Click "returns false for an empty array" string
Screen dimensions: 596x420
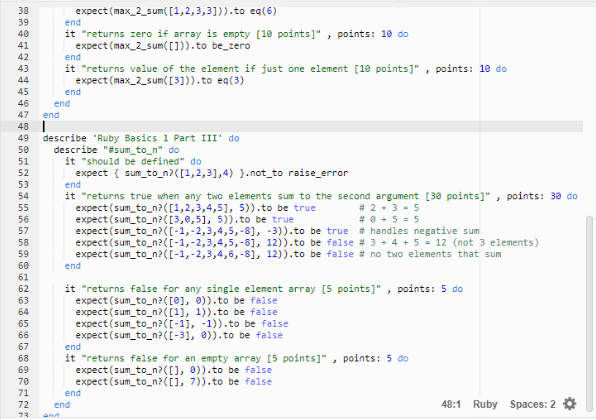click(x=204, y=358)
